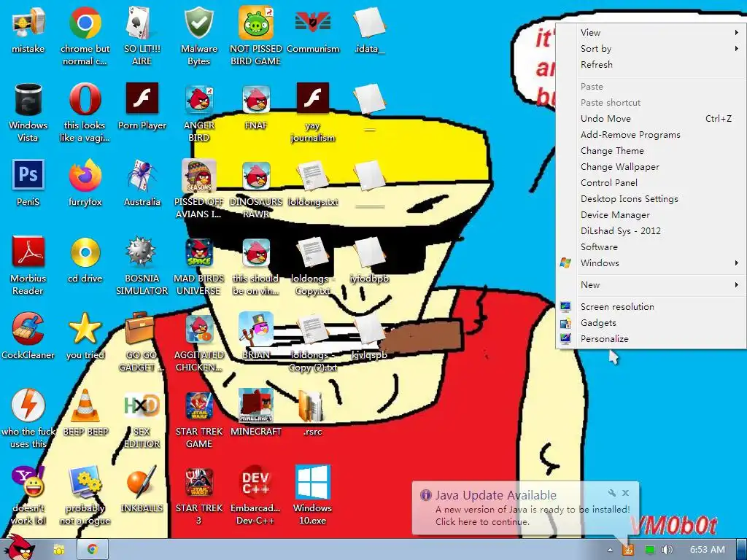Open the Malware Bytes shield icon
The height and width of the screenshot is (560, 747).
tap(198, 23)
